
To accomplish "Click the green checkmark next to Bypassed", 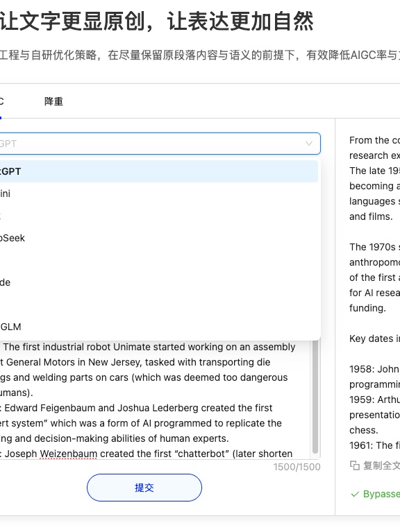I will pyautogui.click(x=355, y=494).
